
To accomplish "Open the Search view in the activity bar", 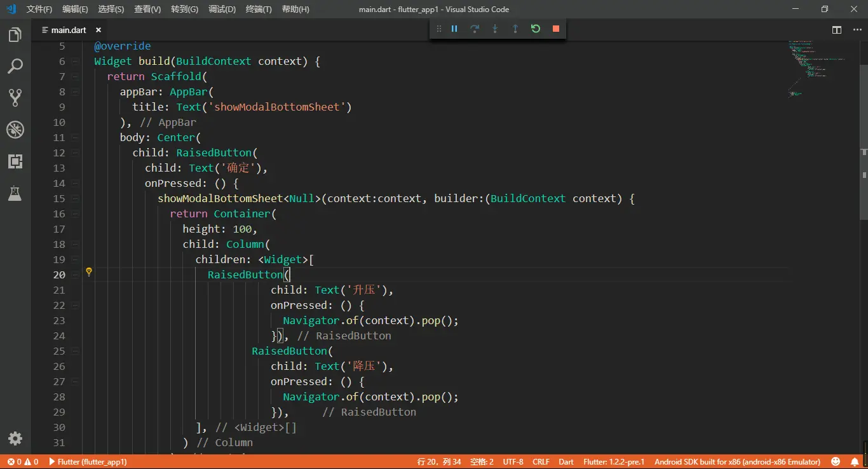I will pos(15,66).
